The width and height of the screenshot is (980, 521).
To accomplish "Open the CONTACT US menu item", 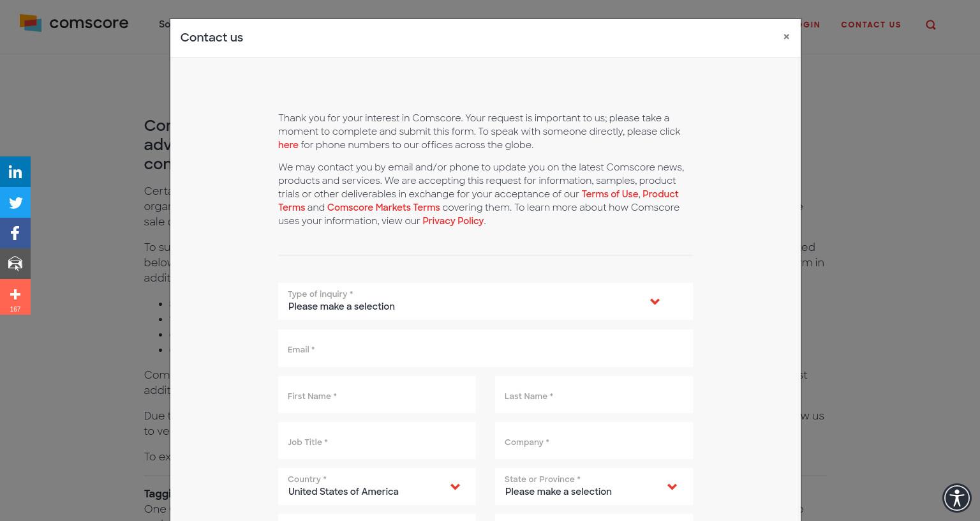I will (x=871, y=25).
